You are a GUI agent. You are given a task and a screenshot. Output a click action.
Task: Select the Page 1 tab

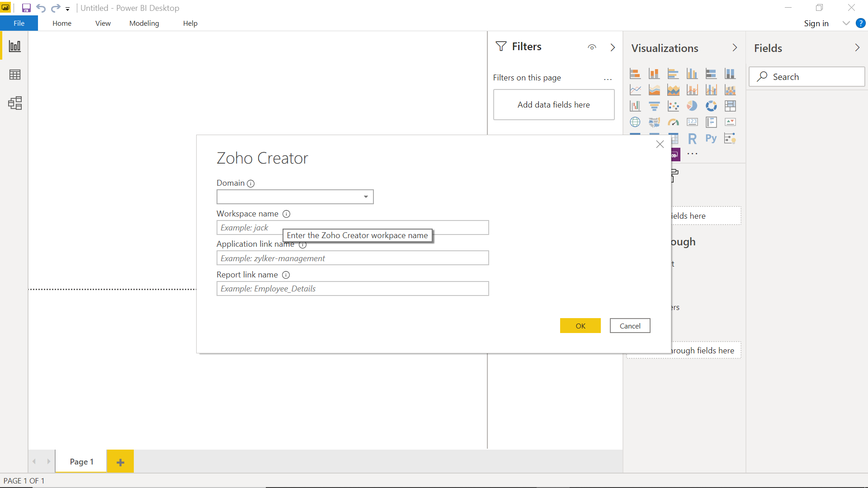[81, 461]
